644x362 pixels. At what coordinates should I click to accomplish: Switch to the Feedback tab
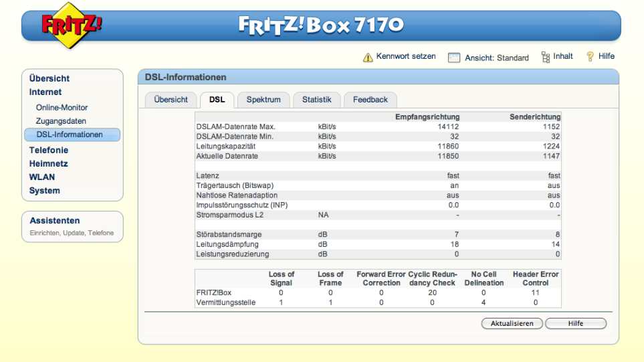(370, 100)
